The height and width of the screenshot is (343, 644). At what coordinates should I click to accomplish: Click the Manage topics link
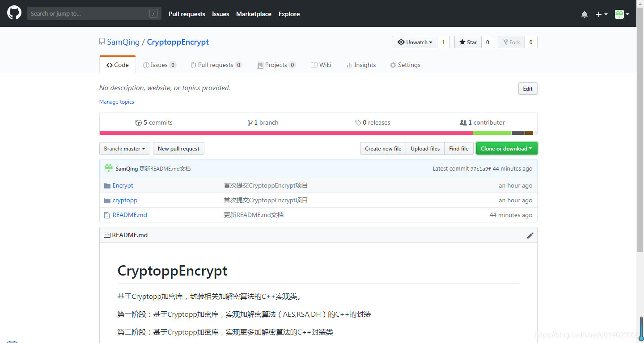coord(116,102)
